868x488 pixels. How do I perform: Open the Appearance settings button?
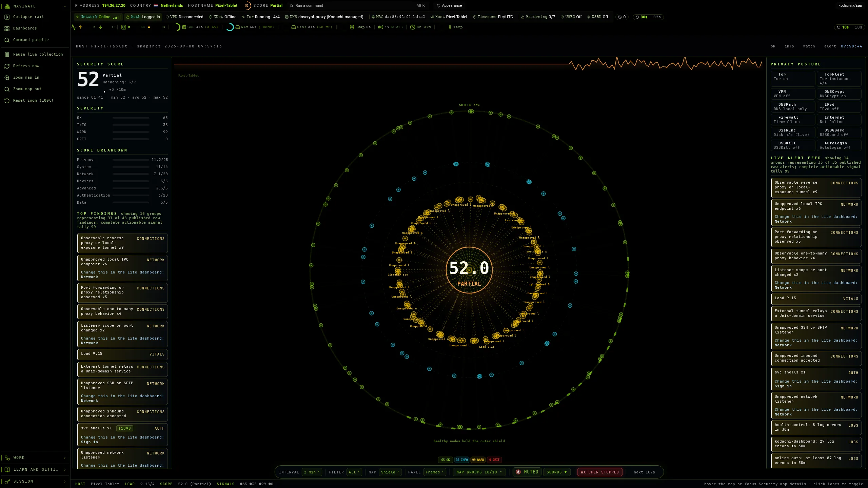tap(449, 6)
